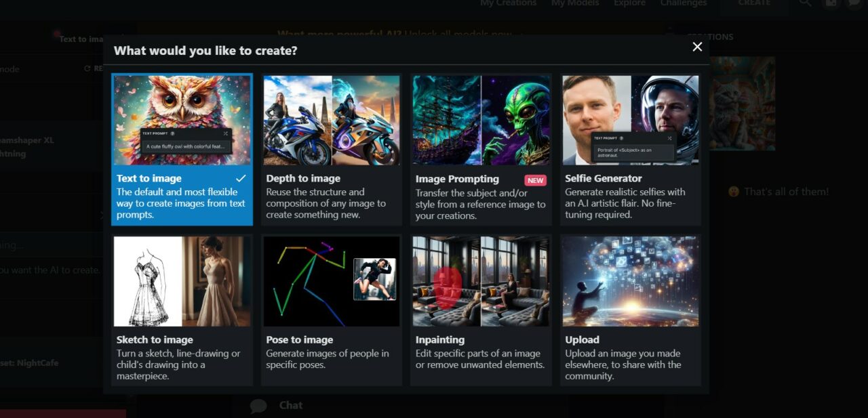Viewport: 868px width, 418px height.
Task: Close the creation type dialog
Action: point(697,47)
